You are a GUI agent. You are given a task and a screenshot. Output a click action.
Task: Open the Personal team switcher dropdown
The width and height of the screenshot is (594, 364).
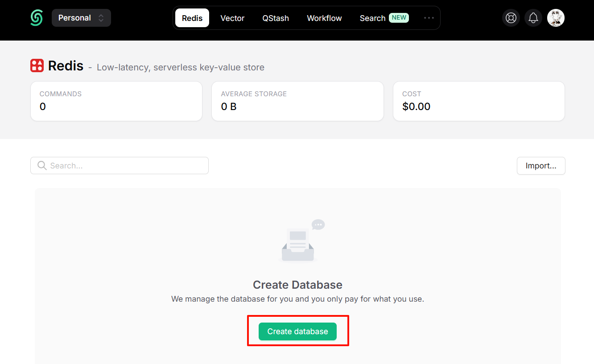tap(81, 18)
